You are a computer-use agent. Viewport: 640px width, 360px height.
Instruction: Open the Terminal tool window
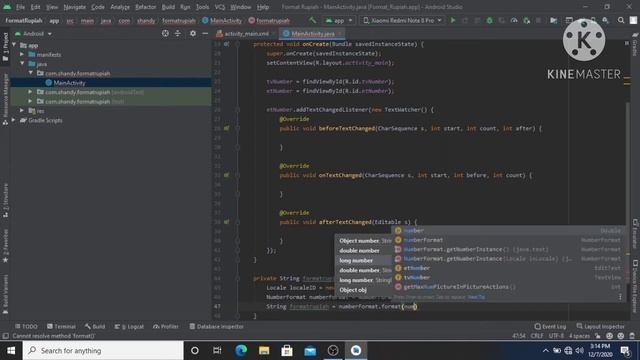61,326
